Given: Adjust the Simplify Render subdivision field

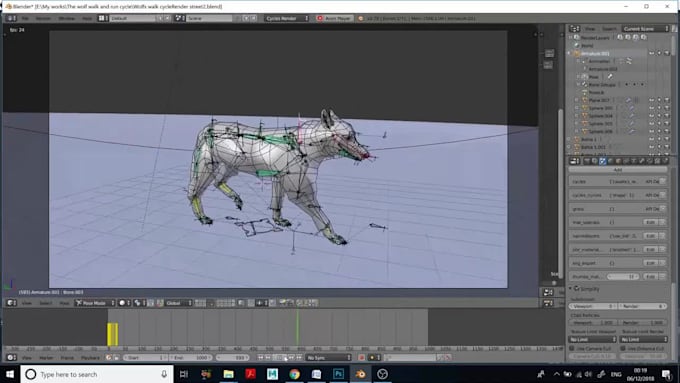Looking at the screenshot, I should 643,306.
